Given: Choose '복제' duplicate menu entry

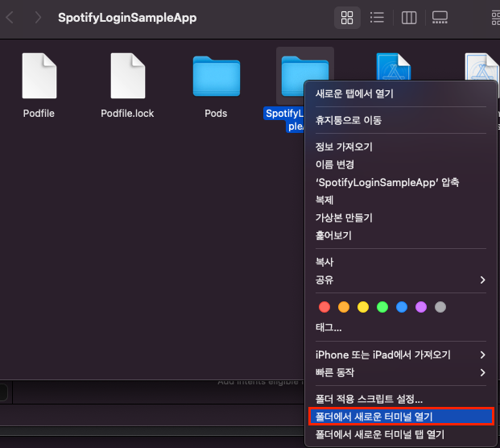Looking at the screenshot, I should tap(401, 200).
